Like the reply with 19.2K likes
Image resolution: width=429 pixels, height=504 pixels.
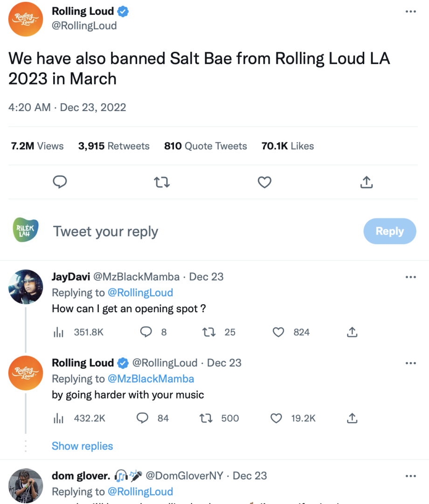(277, 419)
